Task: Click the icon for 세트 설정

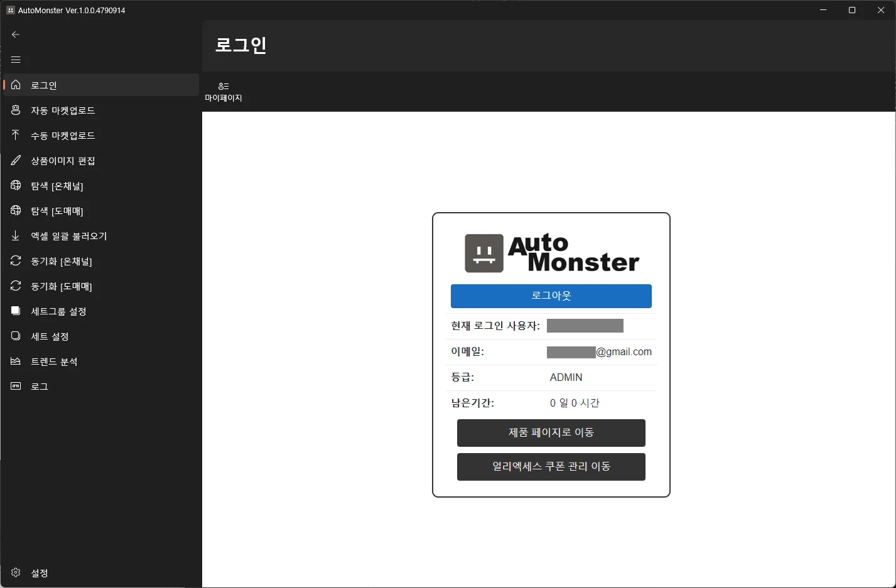Action: pyautogui.click(x=16, y=336)
